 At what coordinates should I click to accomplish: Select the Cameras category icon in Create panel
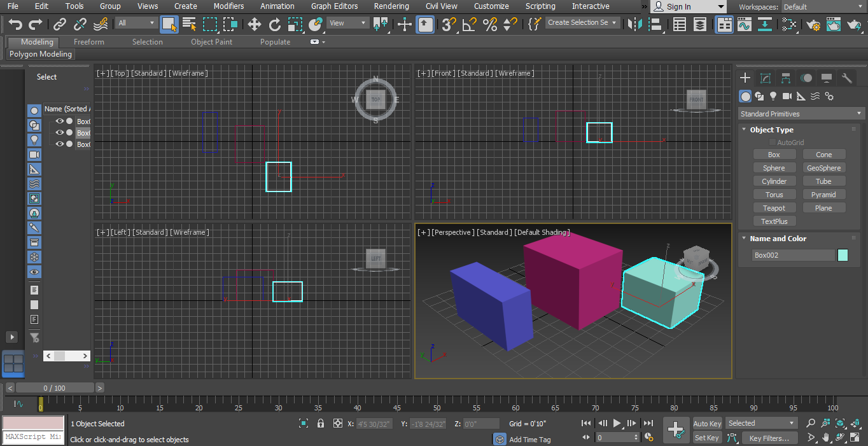787,96
